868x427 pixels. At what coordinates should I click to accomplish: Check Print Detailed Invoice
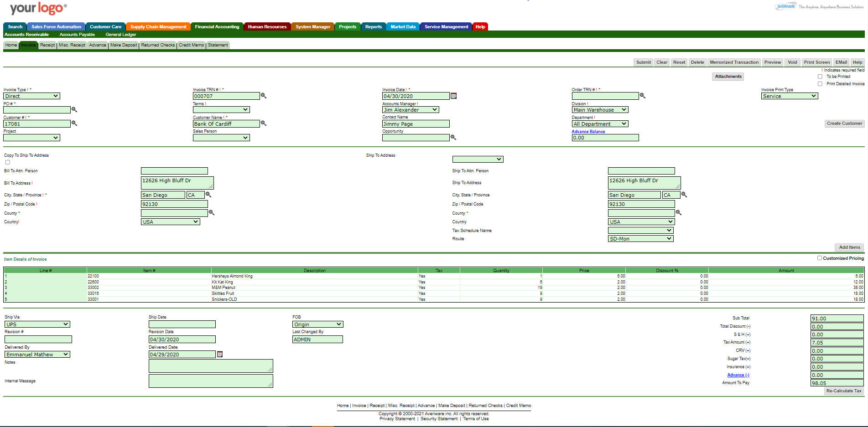(820, 84)
